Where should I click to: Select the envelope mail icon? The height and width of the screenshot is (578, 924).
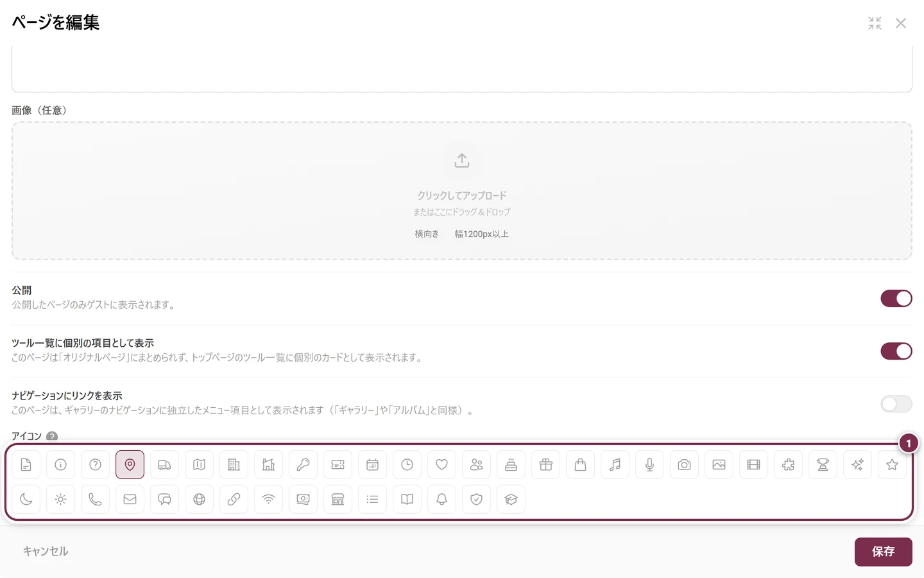coord(130,499)
